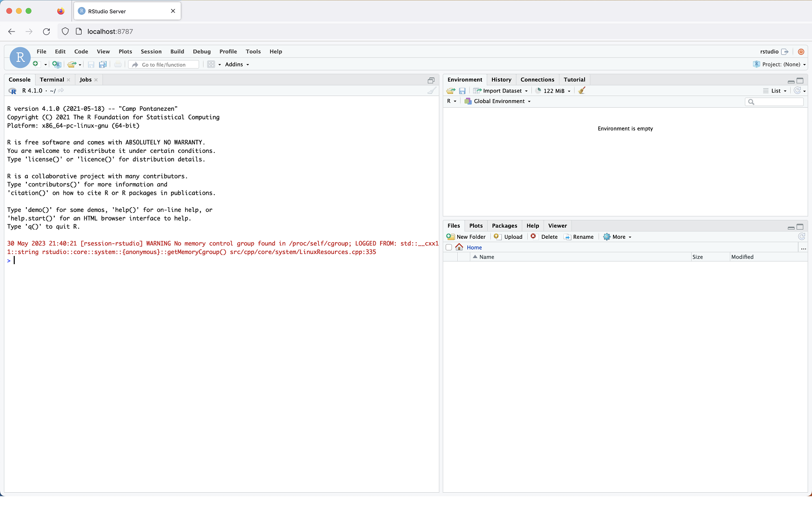Click the Go to file/function field
This screenshot has height=508, width=812.
click(163, 65)
